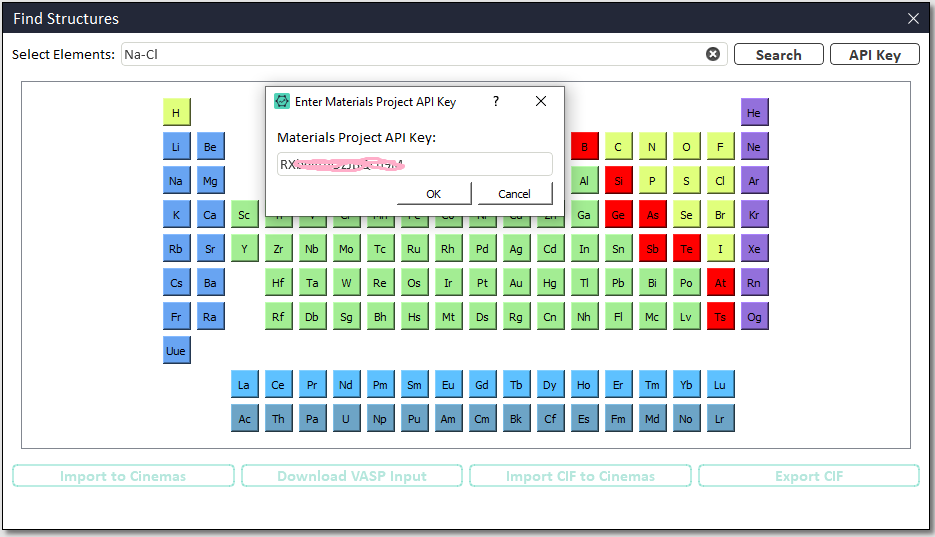The image size is (935, 537).
Task: Select Lanthanum (La) element tile
Action: [244, 384]
